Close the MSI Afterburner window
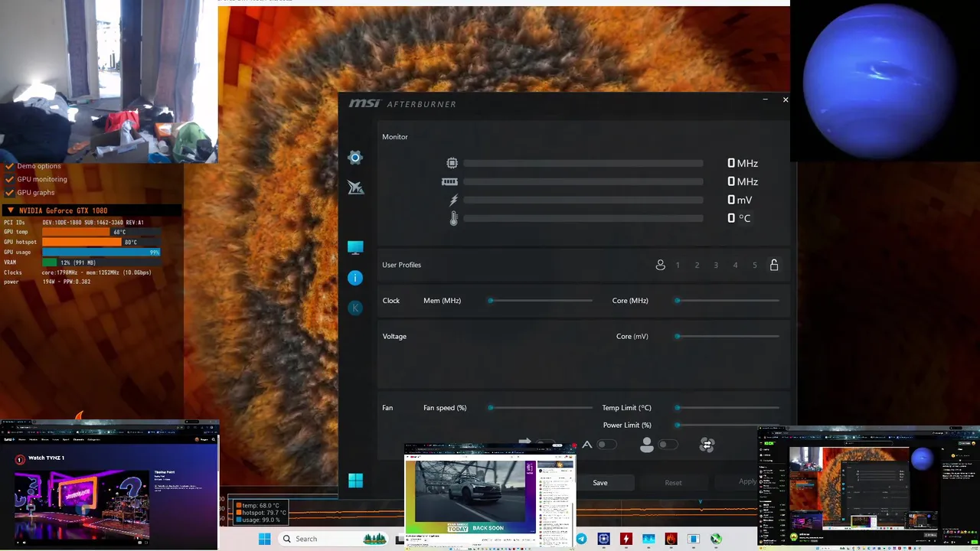The height and width of the screenshot is (551, 980). pos(785,99)
